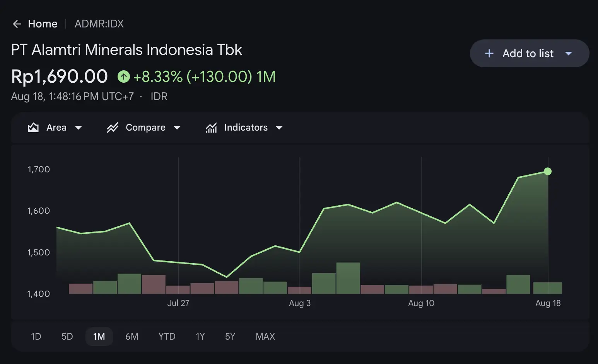Click the Rp1,690.00 price value

pyautogui.click(x=60, y=77)
